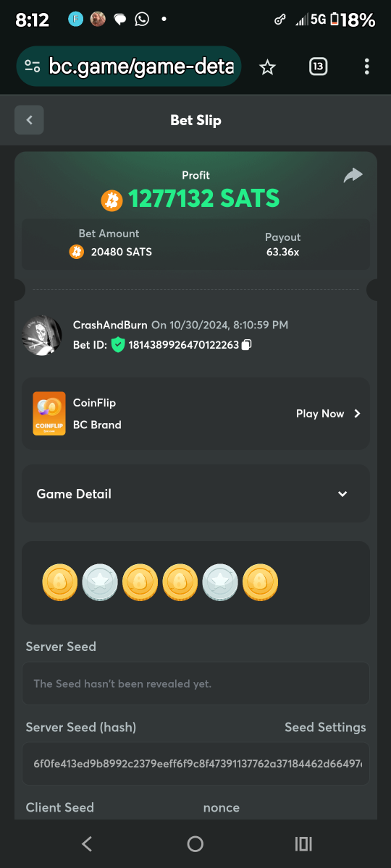Open the browser tab switcher showing 13
Screen dimensions: 391x868
[318, 67]
